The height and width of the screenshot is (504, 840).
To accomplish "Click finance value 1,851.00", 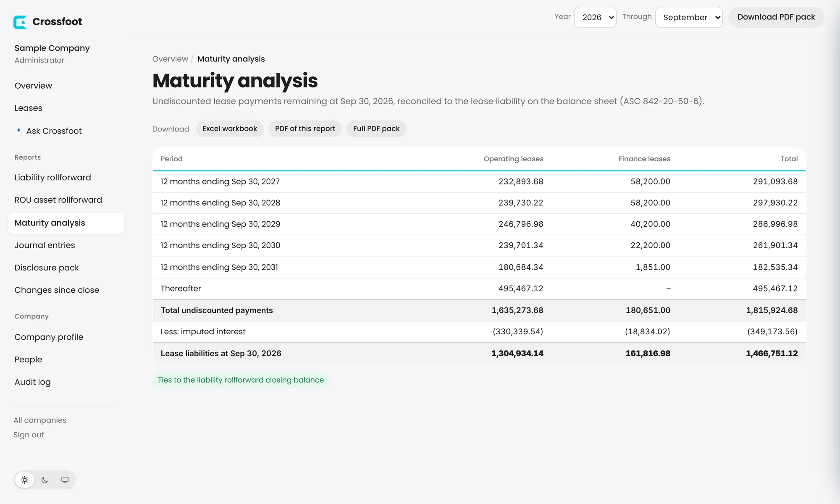I will click(x=653, y=267).
